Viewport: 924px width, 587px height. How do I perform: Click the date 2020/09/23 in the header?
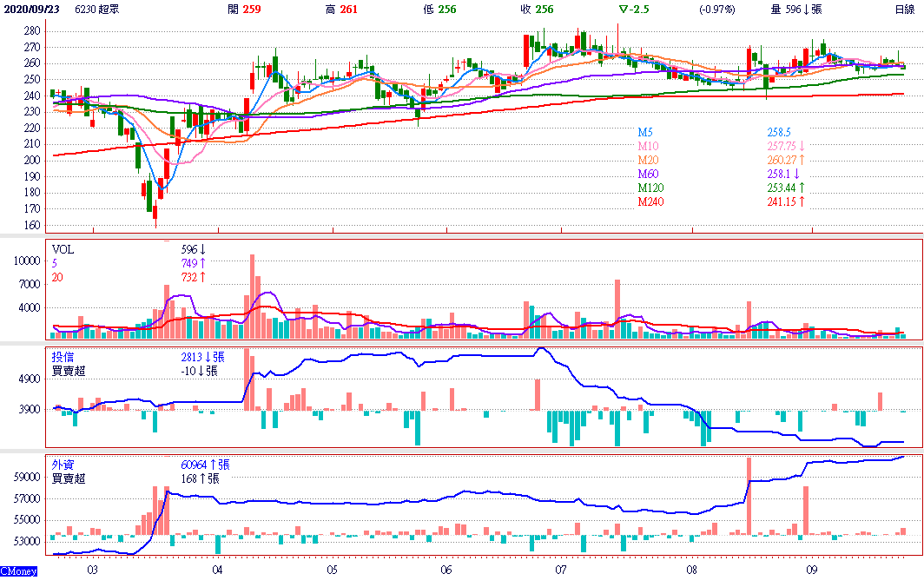point(30,9)
